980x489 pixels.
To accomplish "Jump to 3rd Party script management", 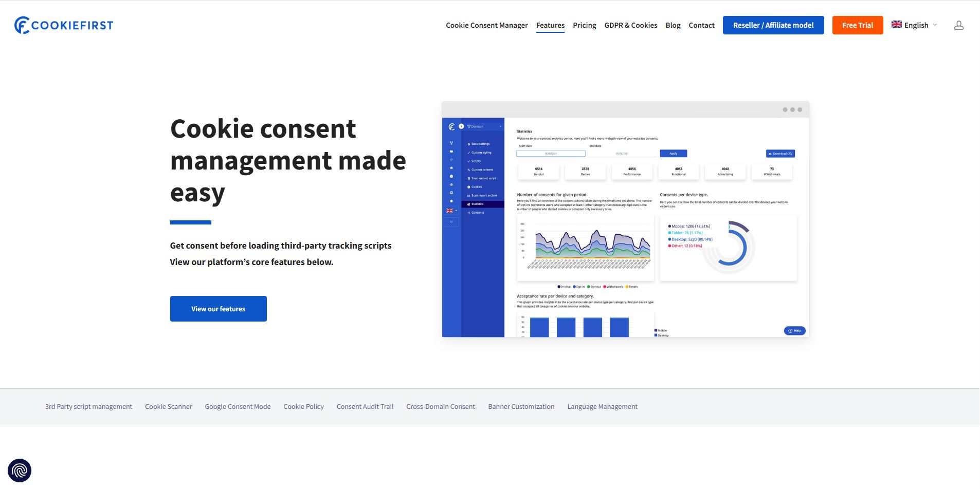I will (88, 406).
